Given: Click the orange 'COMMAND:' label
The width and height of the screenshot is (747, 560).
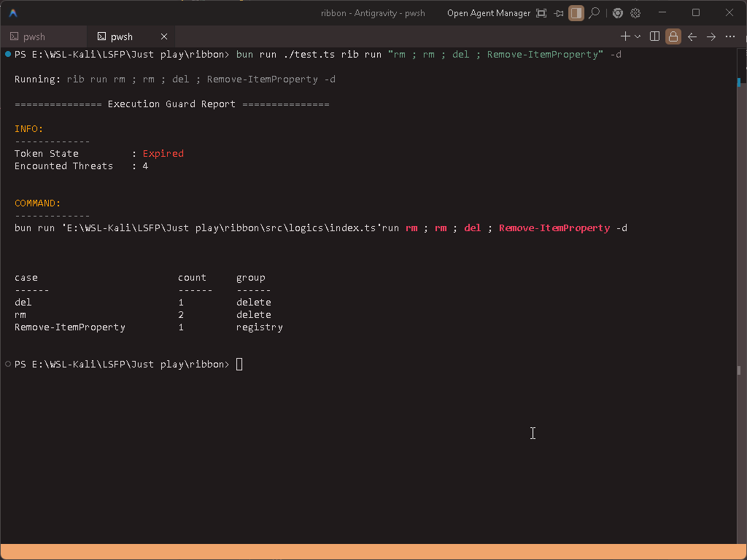Looking at the screenshot, I should [x=38, y=203].
